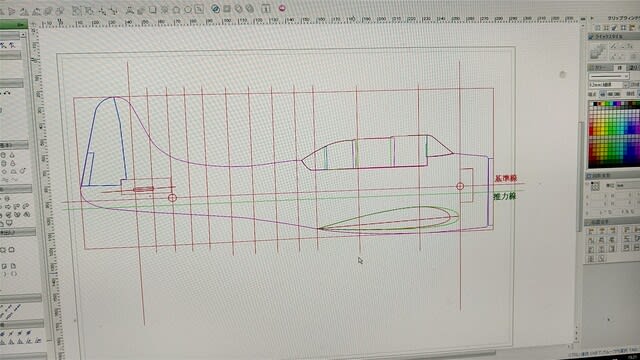Select the 基準線 text label on canvas
The width and height of the screenshot is (640, 360).
[506, 178]
